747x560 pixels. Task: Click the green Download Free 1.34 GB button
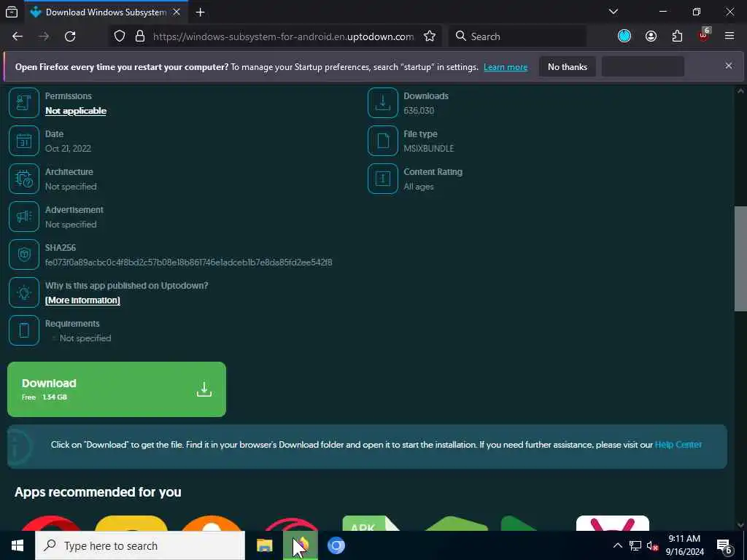(117, 389)
